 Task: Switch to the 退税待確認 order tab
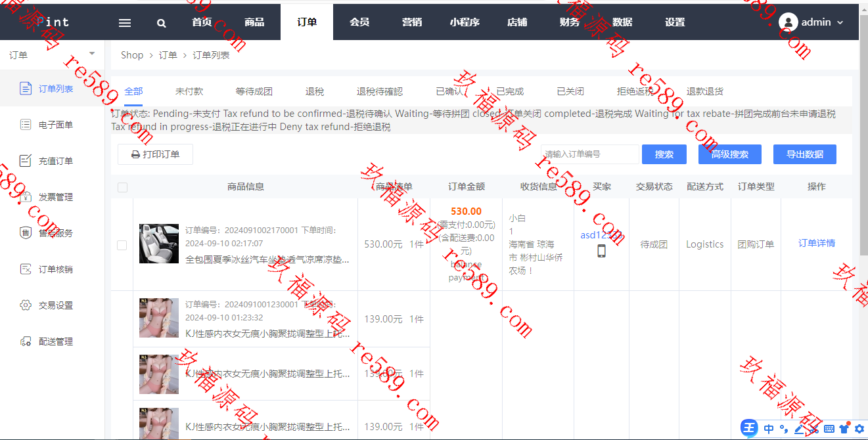point(380,92)
